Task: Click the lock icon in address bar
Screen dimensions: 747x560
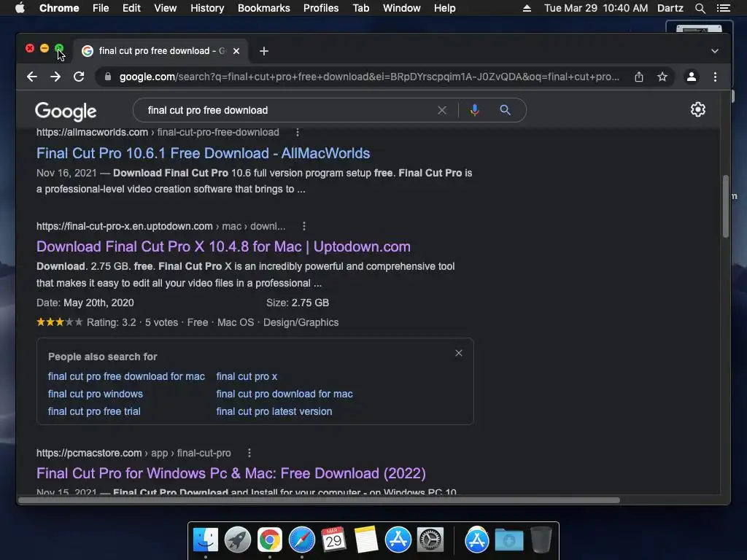Action: pos(108,77)
